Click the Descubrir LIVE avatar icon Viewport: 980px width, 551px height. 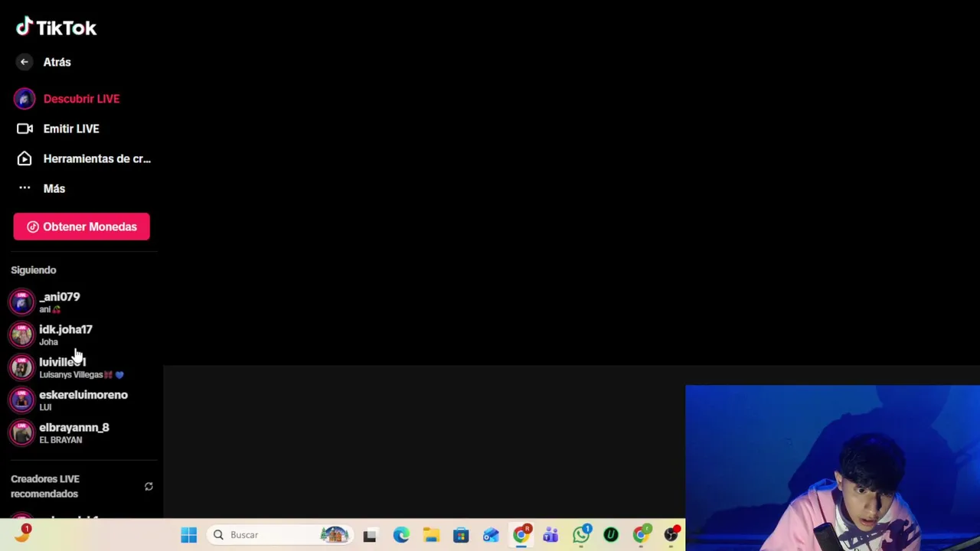(x=24, y=99)
